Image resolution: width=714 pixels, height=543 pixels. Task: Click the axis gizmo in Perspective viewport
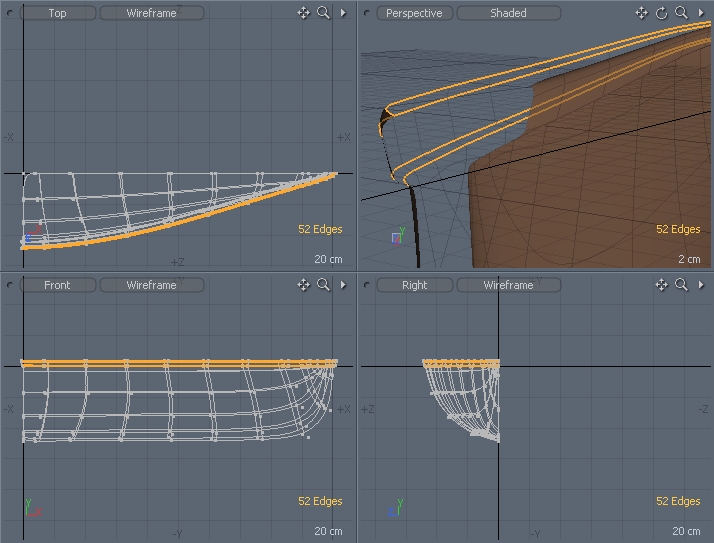point(397,236)
